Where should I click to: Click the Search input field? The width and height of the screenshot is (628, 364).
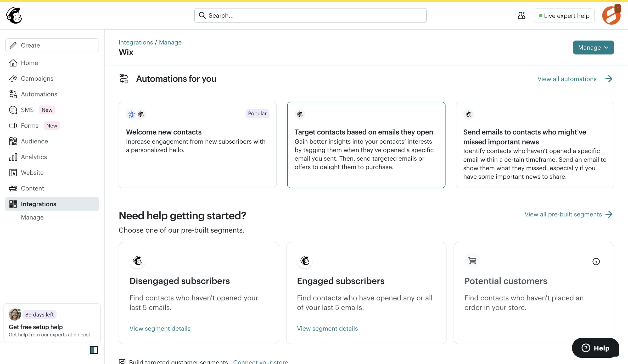coord(310,15)
